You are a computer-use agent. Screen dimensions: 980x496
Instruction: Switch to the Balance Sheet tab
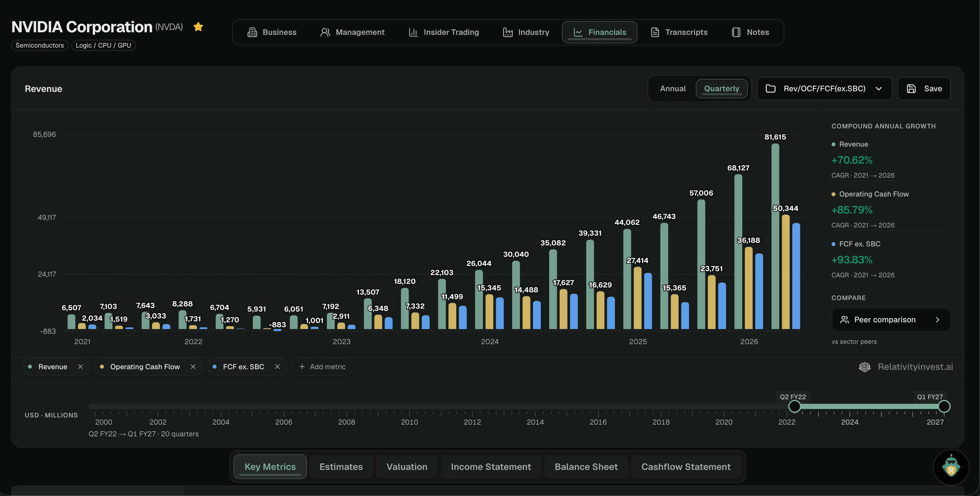click(x=586, y=467)
